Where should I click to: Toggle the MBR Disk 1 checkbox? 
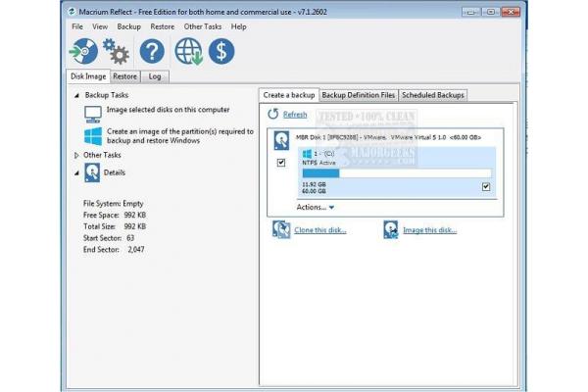(281, 163)
